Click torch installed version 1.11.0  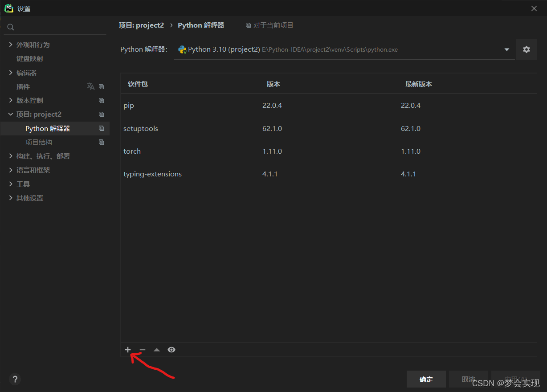pyautogui.click(x=272, y=151)
